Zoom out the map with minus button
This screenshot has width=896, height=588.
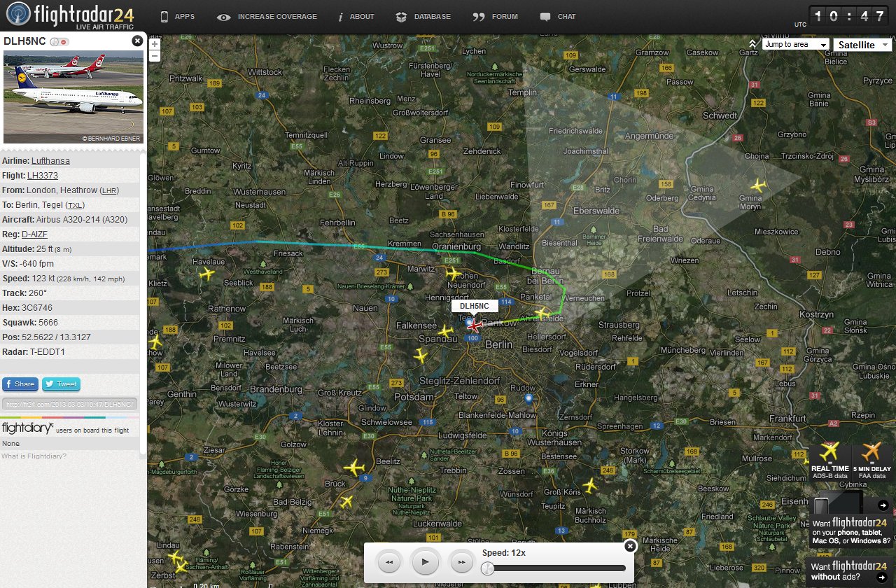(x=155, y=55)
